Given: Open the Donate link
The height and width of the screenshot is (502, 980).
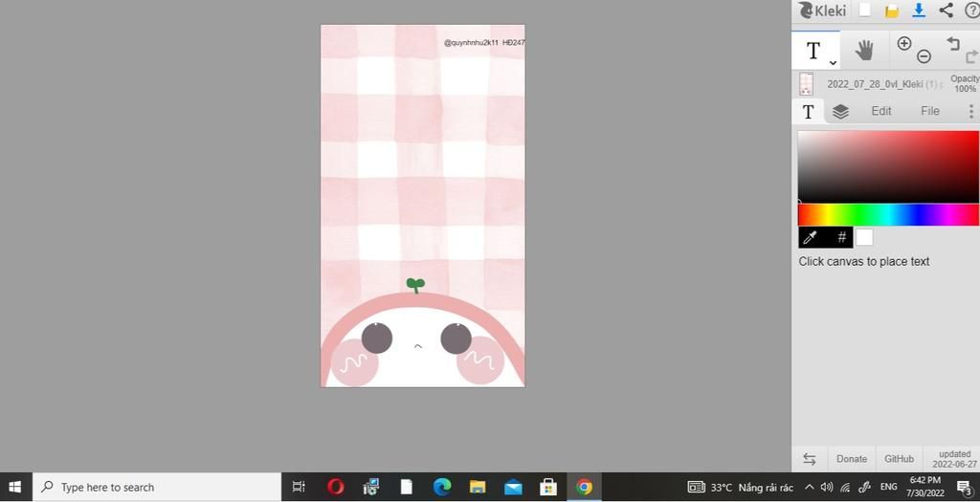Looking at the screenshot, I should pos(852,459).
